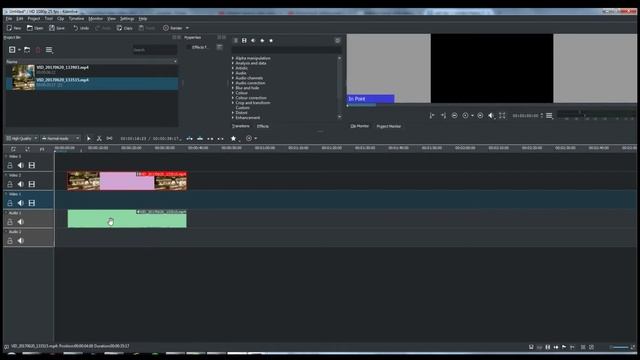This screenshot has width=640, height=360.
Task: Click the Add Folder icon in Project Bin
Action: pos(27,50)
